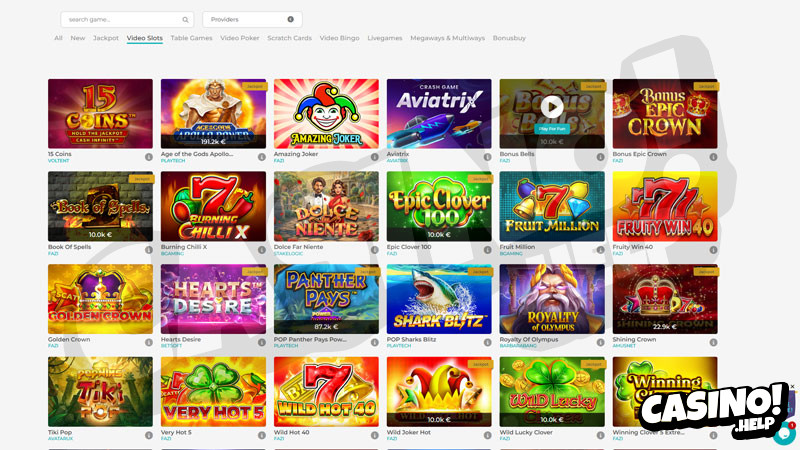Show info for Bonus Epic Crown
The image size is (800, 450).
713,157
